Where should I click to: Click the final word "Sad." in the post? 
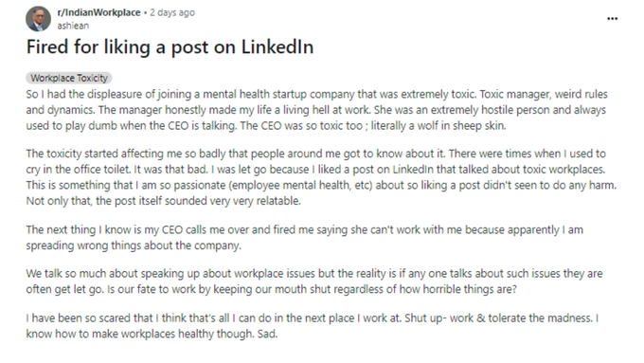click(x=268, y=334)
